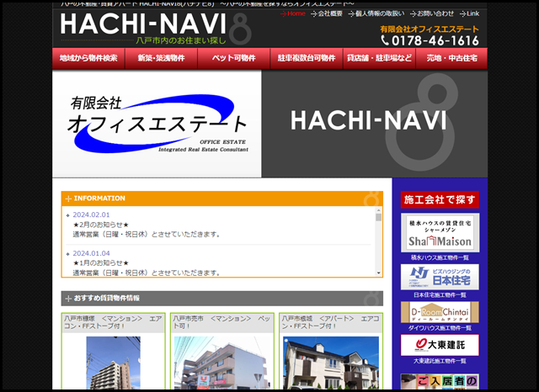Viewport: 539px width, 392px height.
Task: Click the ★2月のお知らせ★ news text
Action: click(101, 225)
